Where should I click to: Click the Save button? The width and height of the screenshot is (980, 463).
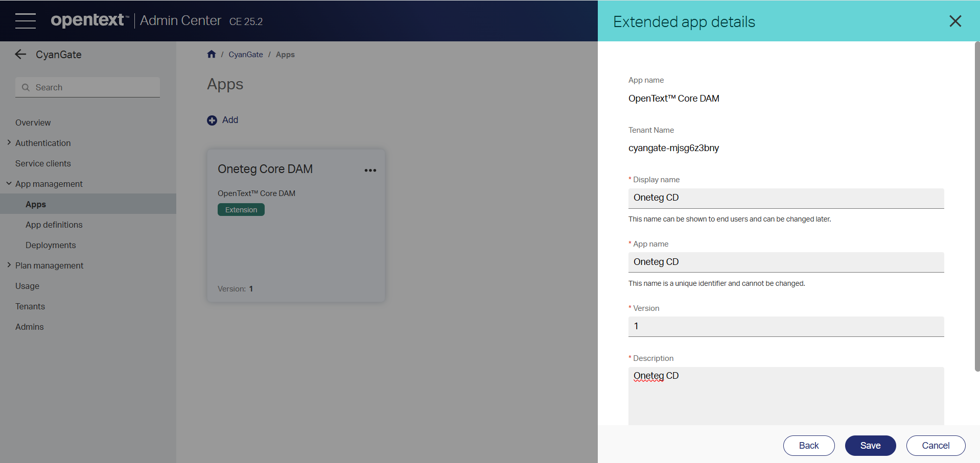pyautogui.click(x=870, y=446)
